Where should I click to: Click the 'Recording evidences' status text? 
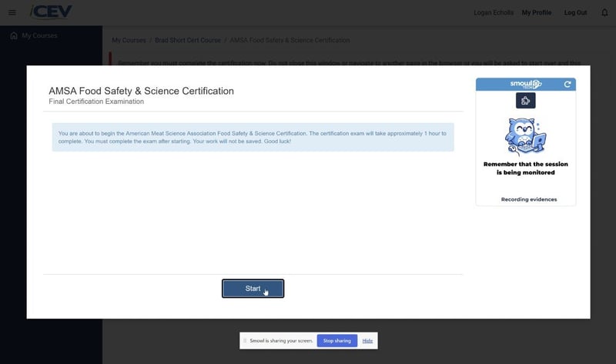pos(529,199)
